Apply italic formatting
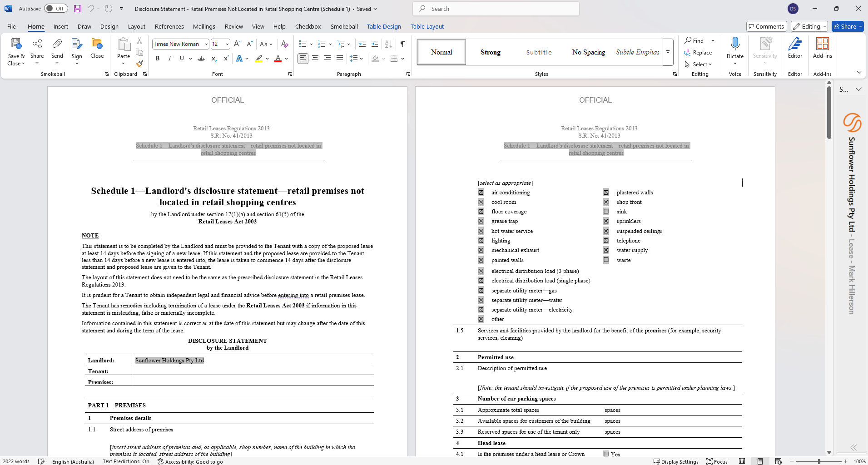868x465 pixels. tap(170, 59)
